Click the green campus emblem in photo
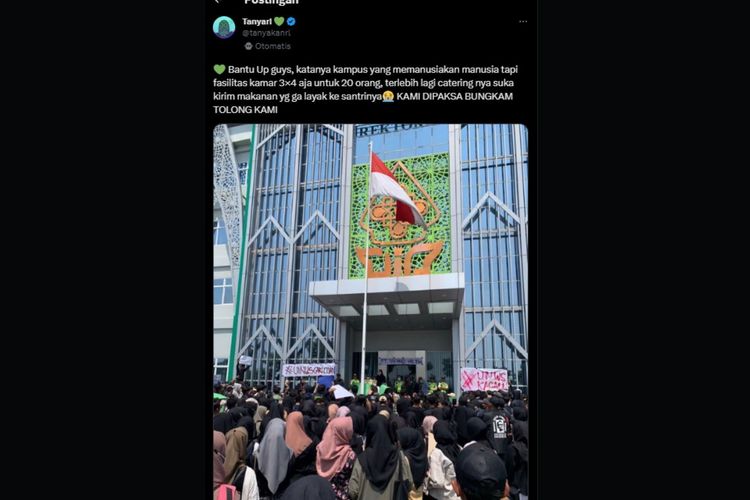This screenshot has height=500, width=750. pyautogui.click(x=401, y=216)
